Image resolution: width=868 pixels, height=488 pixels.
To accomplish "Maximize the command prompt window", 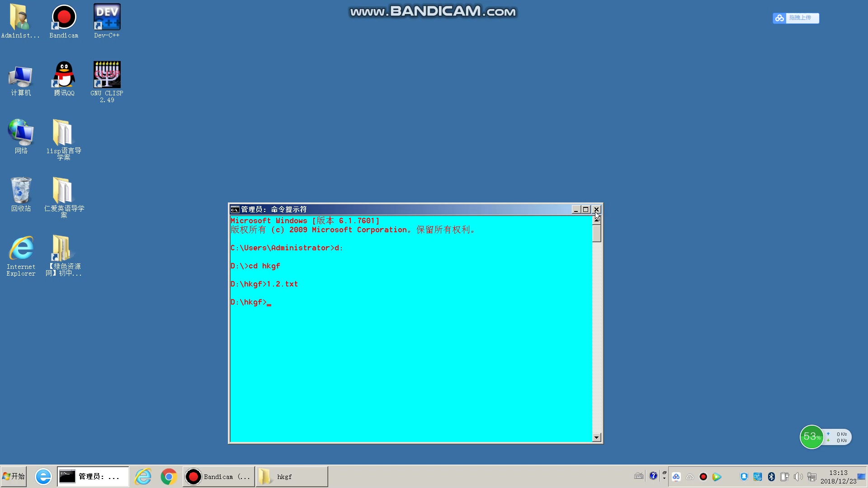I will (585, 209).
